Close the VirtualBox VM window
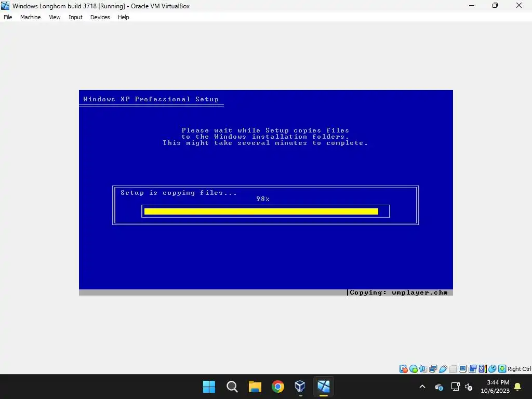This screenshot has width=532, height=399. coord(519,6)
